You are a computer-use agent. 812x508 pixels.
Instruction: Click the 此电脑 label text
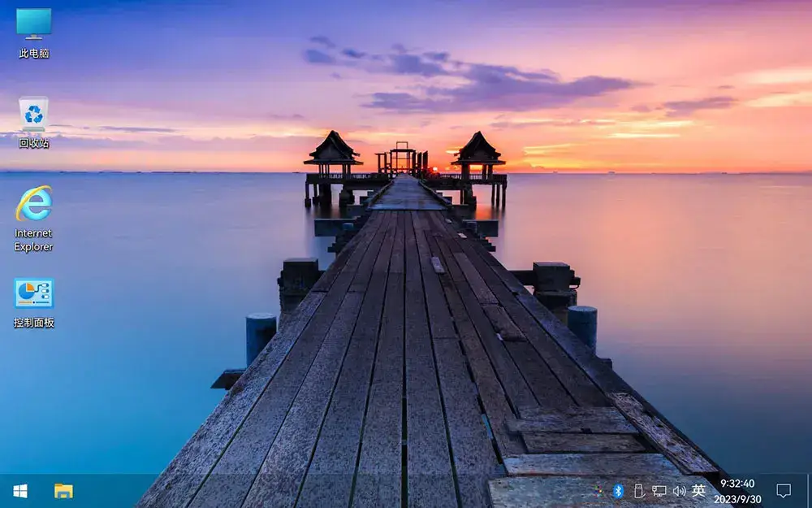33,53
